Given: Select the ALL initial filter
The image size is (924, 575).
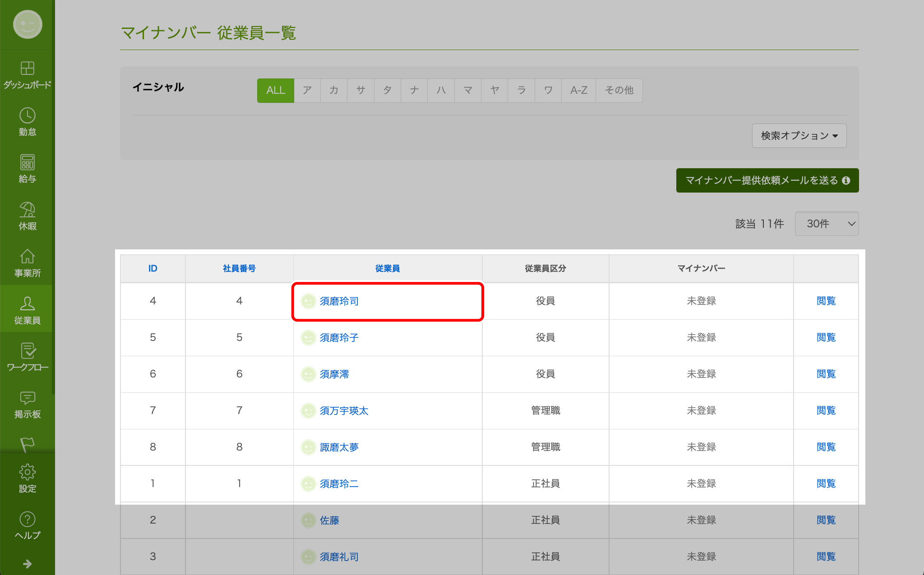Looking at the screenshot, I should (275, 90).
